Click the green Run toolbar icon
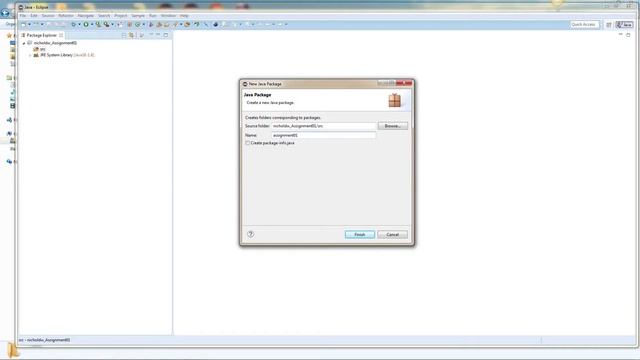This screenshot has height=360, width=640. point(86,24)
